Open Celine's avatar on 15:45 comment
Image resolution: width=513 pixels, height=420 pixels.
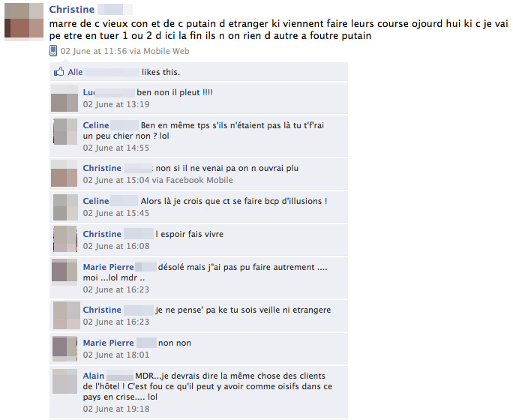[x=65, y=207]
